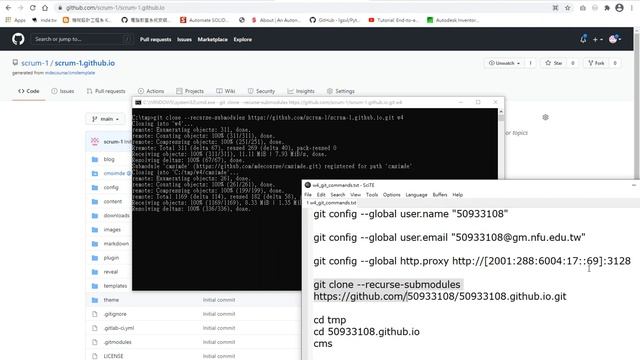
Task: Open SciTE View menu
Action: [x=356, y=195]
